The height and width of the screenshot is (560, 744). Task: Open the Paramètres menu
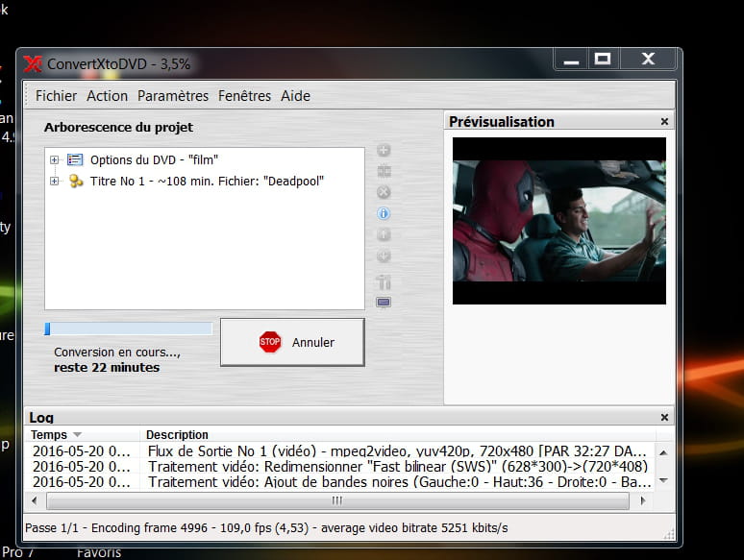[173, 96]
